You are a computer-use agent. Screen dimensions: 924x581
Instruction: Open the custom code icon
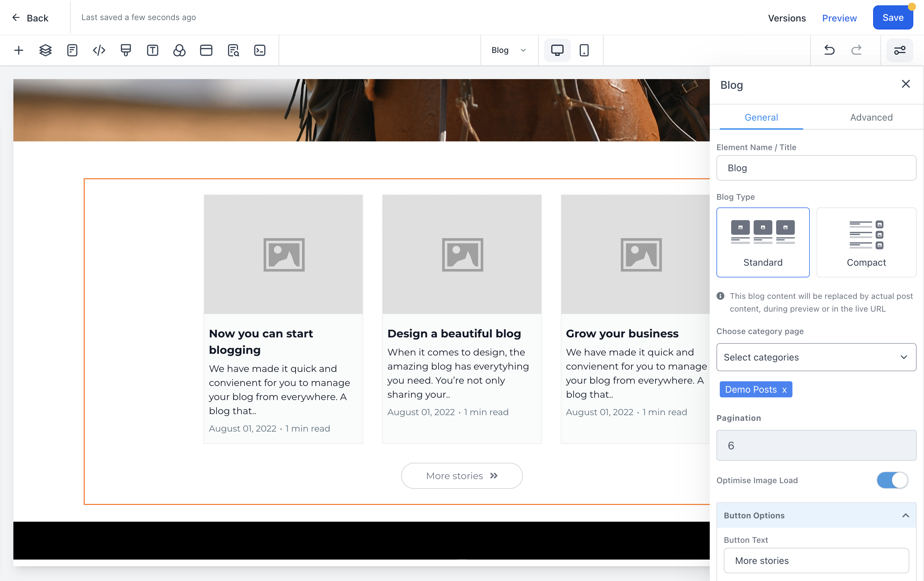(x=99, y=50)
